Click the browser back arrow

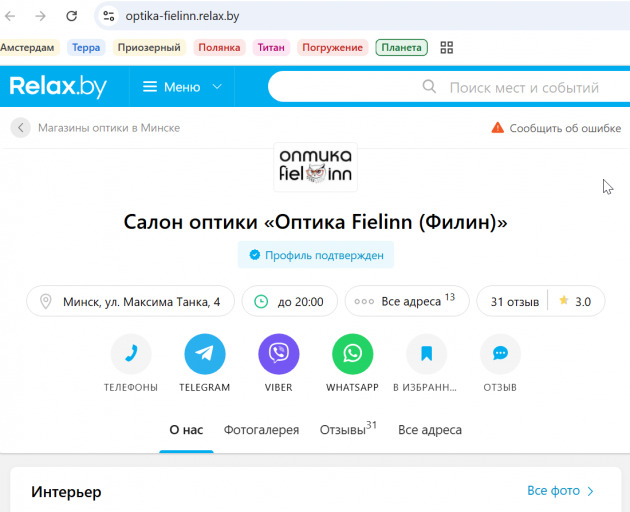coord(10,16)
